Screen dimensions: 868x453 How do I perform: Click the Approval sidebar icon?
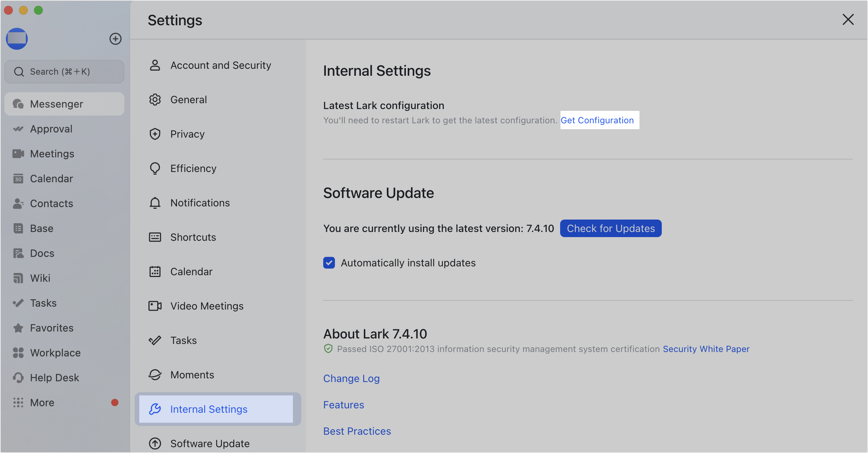click(x=18, y=129)
